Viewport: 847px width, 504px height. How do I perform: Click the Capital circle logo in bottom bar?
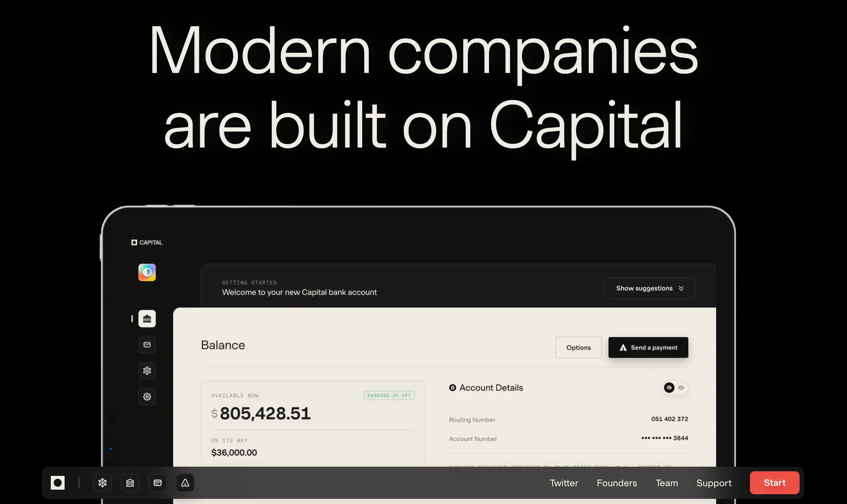57,482
